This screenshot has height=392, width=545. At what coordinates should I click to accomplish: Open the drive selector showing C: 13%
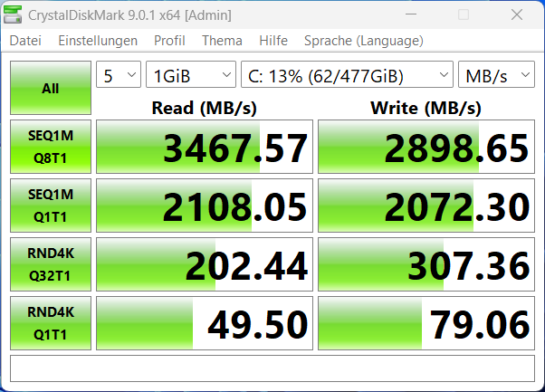347,76
